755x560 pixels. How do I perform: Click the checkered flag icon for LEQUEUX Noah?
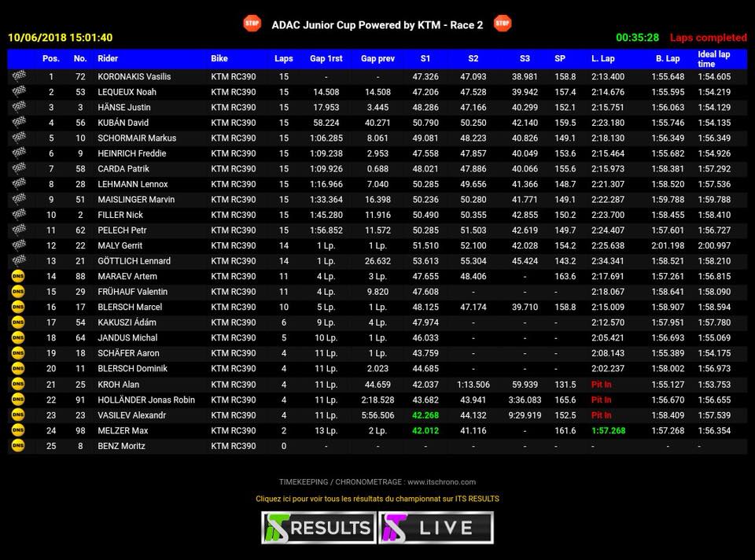[19, 91]
